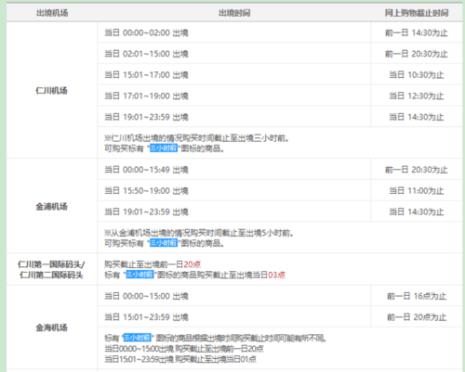Click the blue 三小时前 badge in 金海机场 note
This screenshot has width=465, height=372.
137,338
